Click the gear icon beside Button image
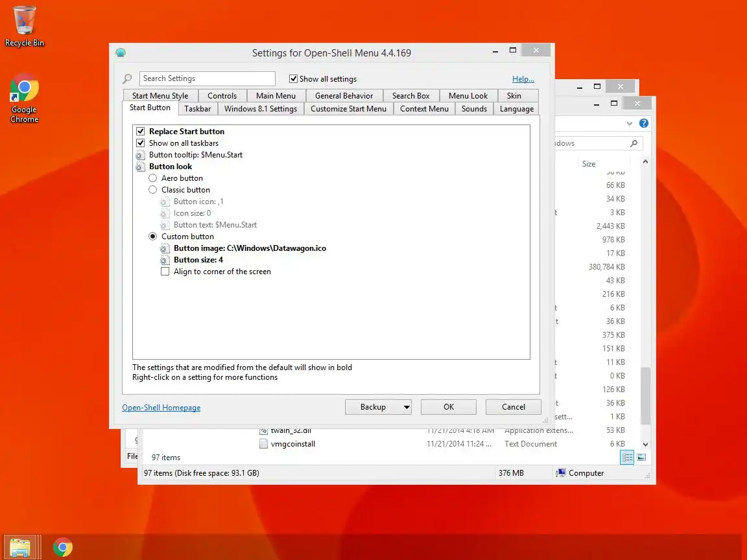The image size is (747, 560). coord(165,249)
